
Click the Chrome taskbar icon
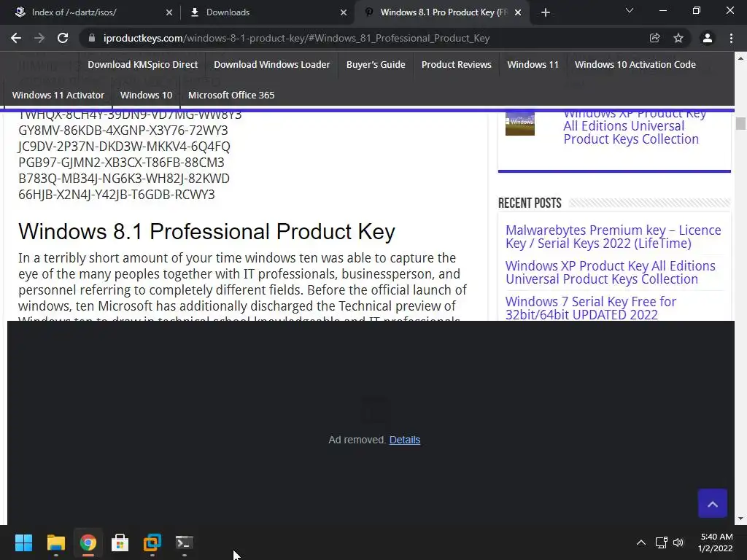[88, 542]
